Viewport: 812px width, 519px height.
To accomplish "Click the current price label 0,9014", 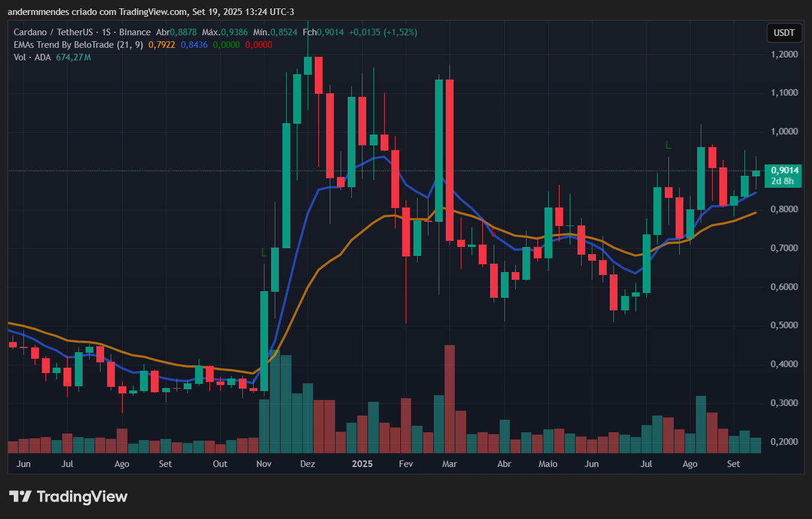I will click(784, 170).
